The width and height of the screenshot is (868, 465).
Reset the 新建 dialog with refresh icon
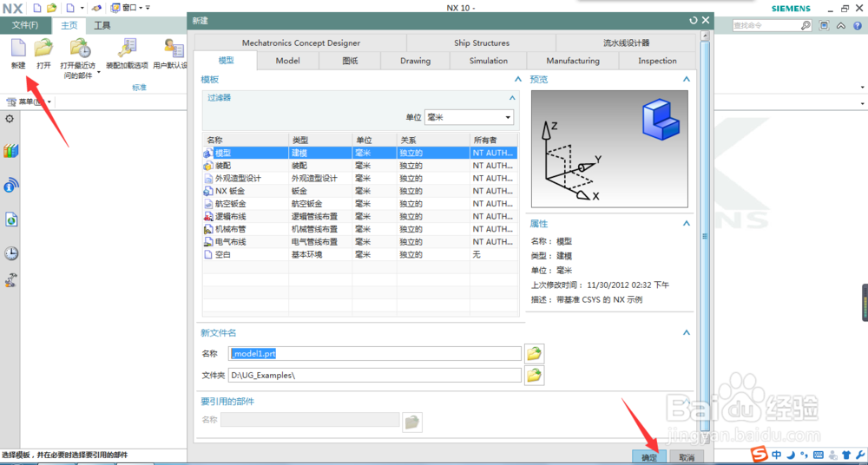click(x=694, y=21)
